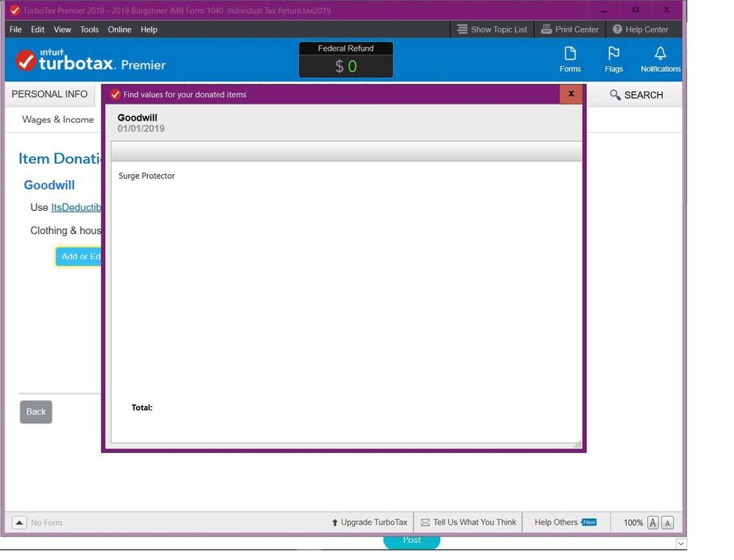Open the File menu

click(x=15, y=29)
